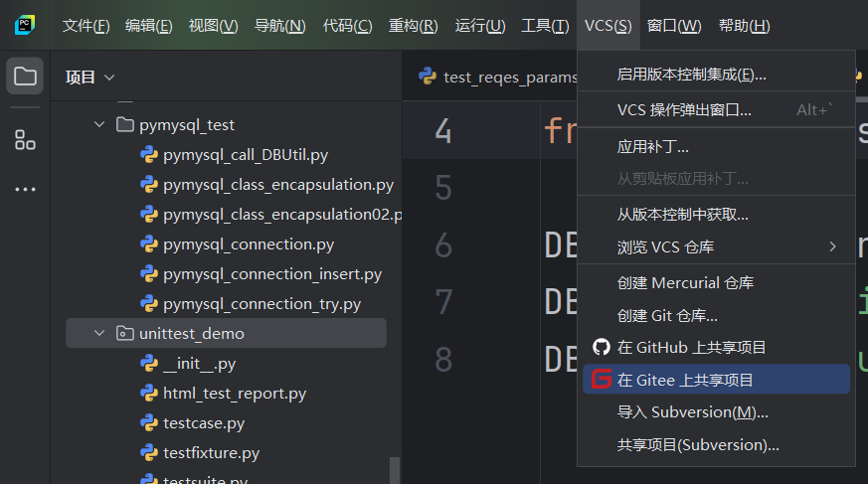Click Python icon on test_reqes_params tab
868x484 pixels.
(428, 77)
